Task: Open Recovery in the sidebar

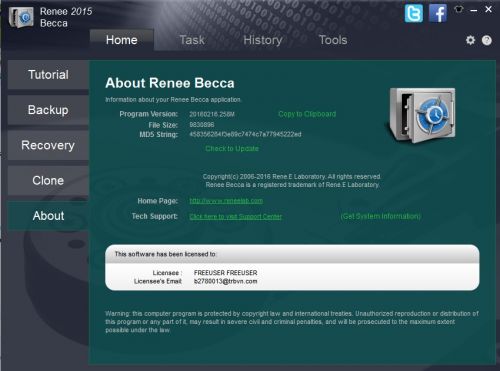Action: point(48,145)
